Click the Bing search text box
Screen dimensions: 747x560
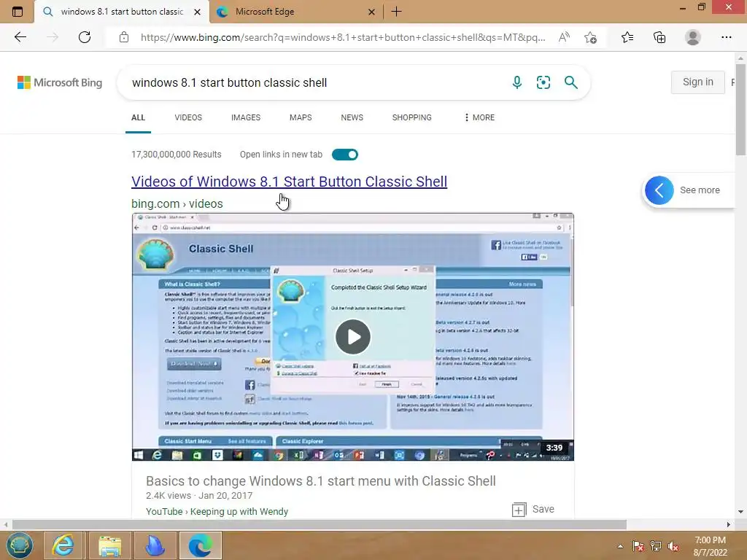click(x=314, y=82)
